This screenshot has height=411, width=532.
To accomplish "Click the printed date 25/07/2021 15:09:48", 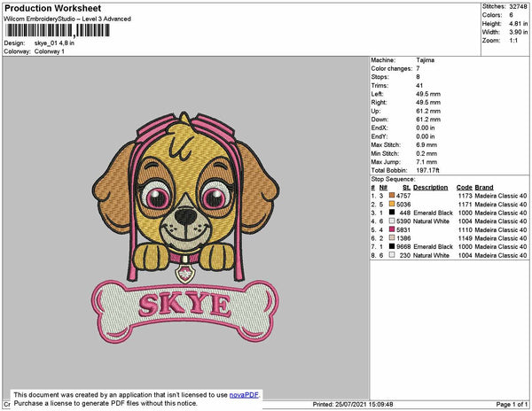I will pyautogui.click(x=364, y=404).
